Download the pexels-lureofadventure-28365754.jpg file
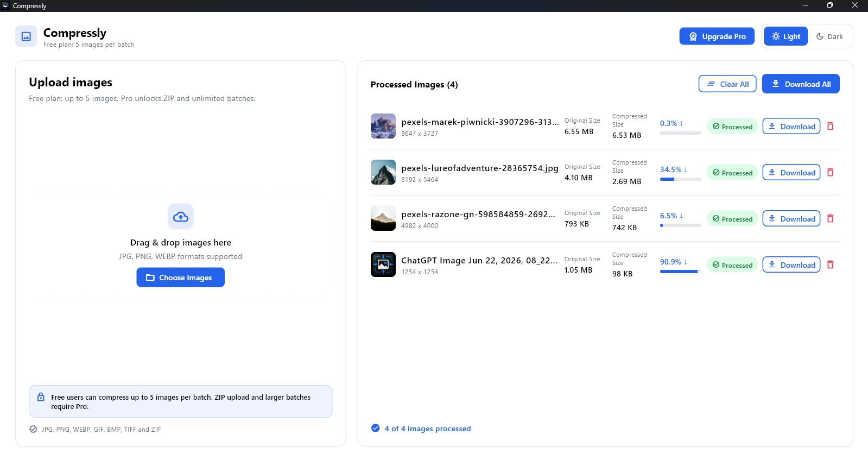The image size is (868, 460). coord(791,172)
